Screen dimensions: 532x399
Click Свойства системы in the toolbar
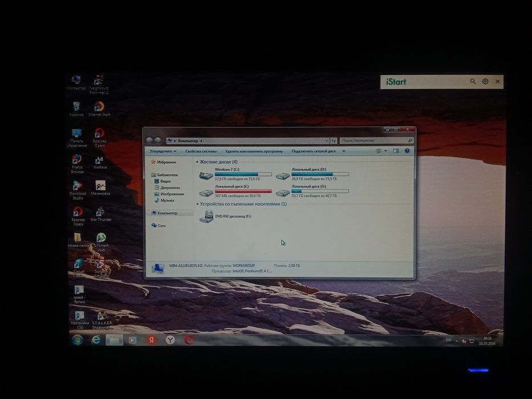(201, 151)
